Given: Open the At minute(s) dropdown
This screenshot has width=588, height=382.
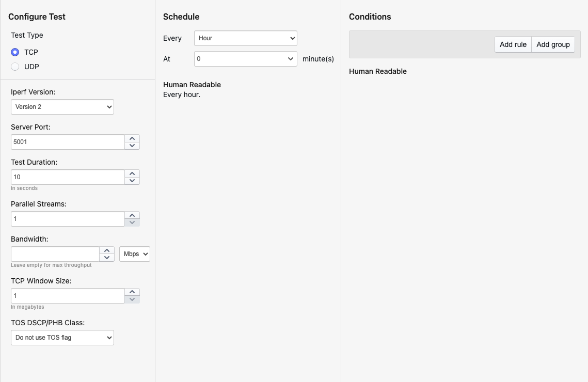Looking at the screenshot, I should (245, 59).
